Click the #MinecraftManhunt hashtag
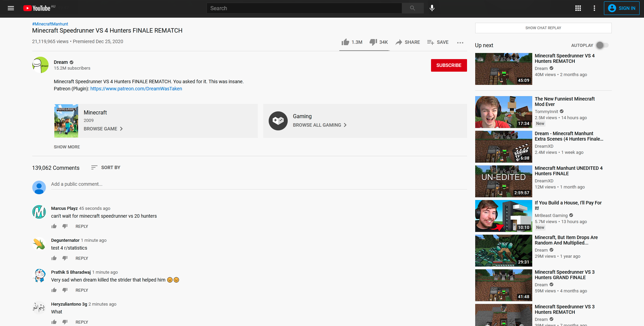This screenshot has width=644, height=326. pyautogui.click(x=50, y=24)
